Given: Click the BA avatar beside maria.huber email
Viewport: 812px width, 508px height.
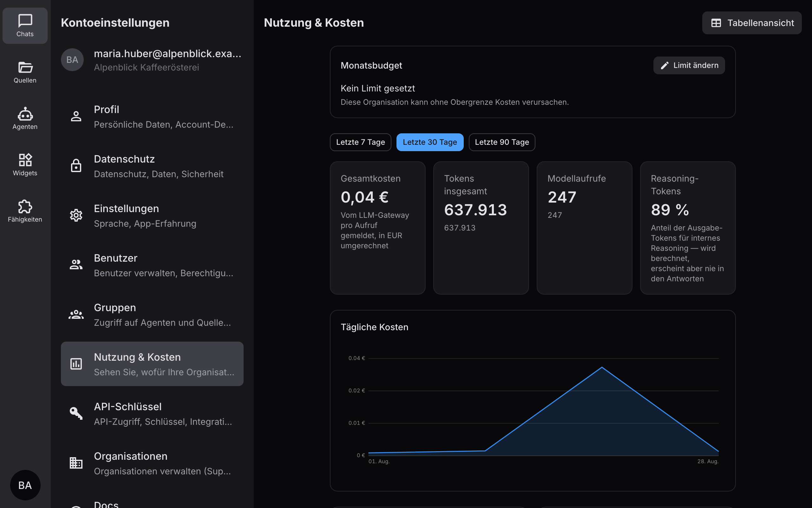Looking at the screenshot, I should coord(72,60).
